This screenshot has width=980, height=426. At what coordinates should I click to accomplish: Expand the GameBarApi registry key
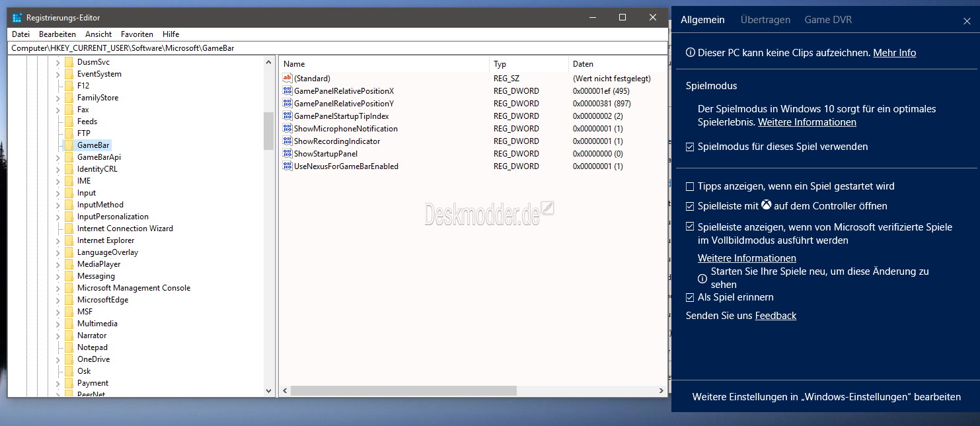click(57, 157)
